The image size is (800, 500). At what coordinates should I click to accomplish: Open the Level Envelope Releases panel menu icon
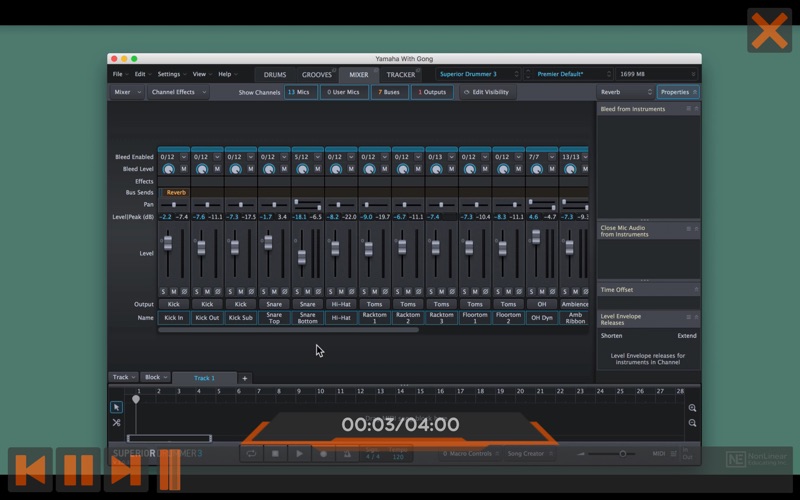(x=688, y=317)
